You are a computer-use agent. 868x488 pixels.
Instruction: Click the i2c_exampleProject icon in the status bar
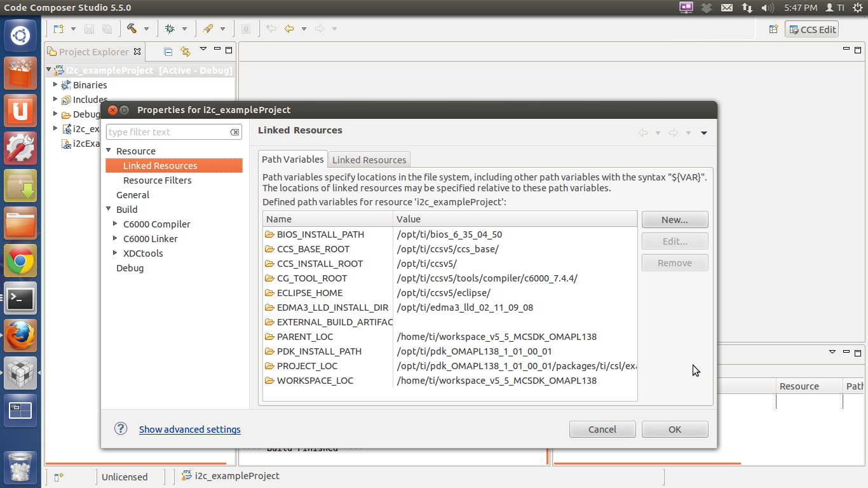187,475
